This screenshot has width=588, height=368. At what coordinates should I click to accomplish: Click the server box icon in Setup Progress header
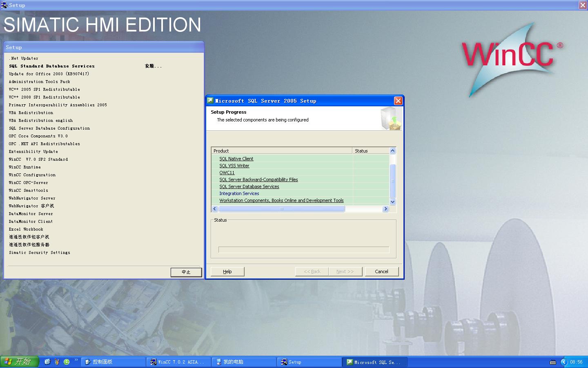pos(391,119)
